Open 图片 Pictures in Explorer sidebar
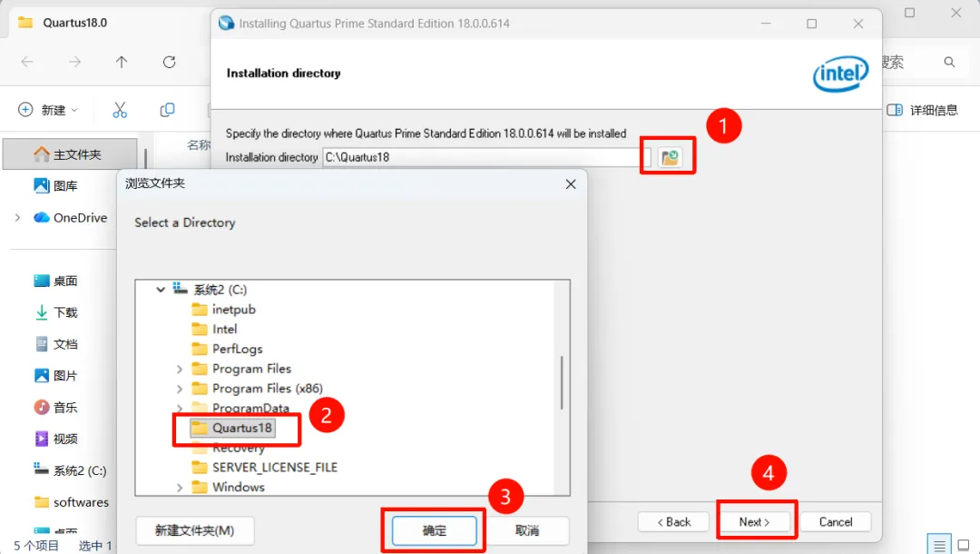This screenshot has width=980, height=554. pyautogui.click(x=55, y=376)
